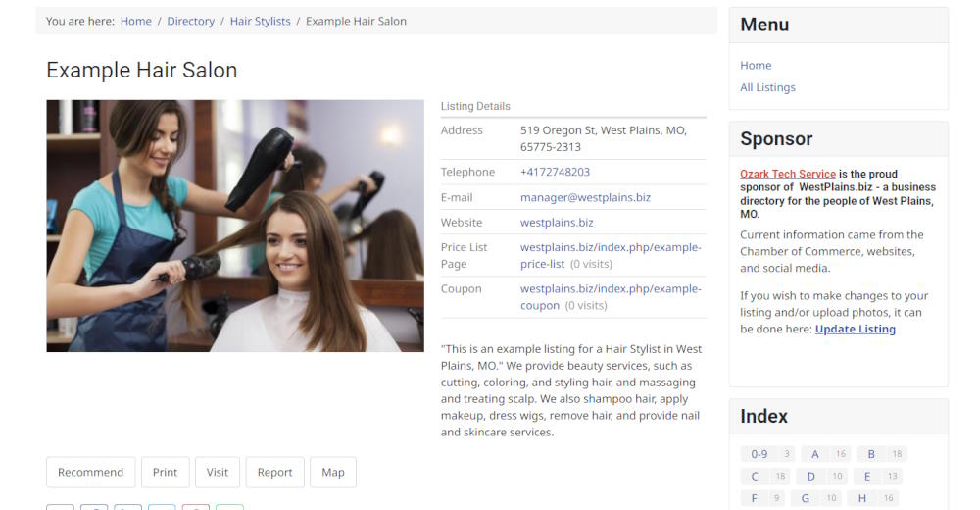Open Directory breadcrumb link
Image resolution: width=980 pixels, height=510 pixels.
pos(190,21)
